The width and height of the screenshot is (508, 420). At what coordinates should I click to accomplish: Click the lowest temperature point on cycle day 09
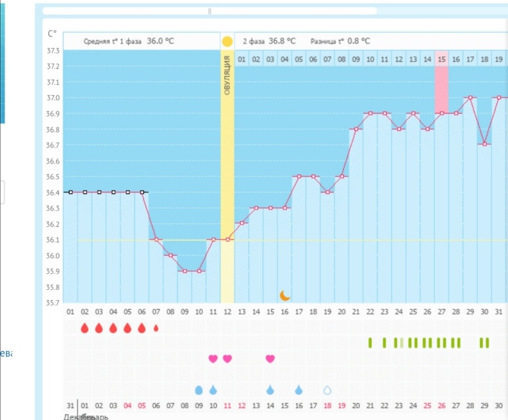(185, 271)
